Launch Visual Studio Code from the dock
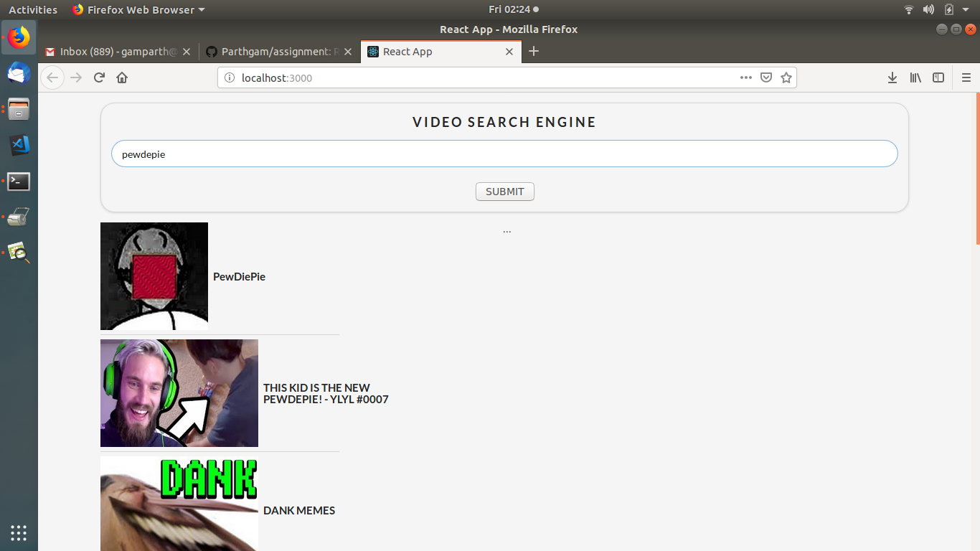The width and height of the screenshot is (980, 551). [19, 145]
